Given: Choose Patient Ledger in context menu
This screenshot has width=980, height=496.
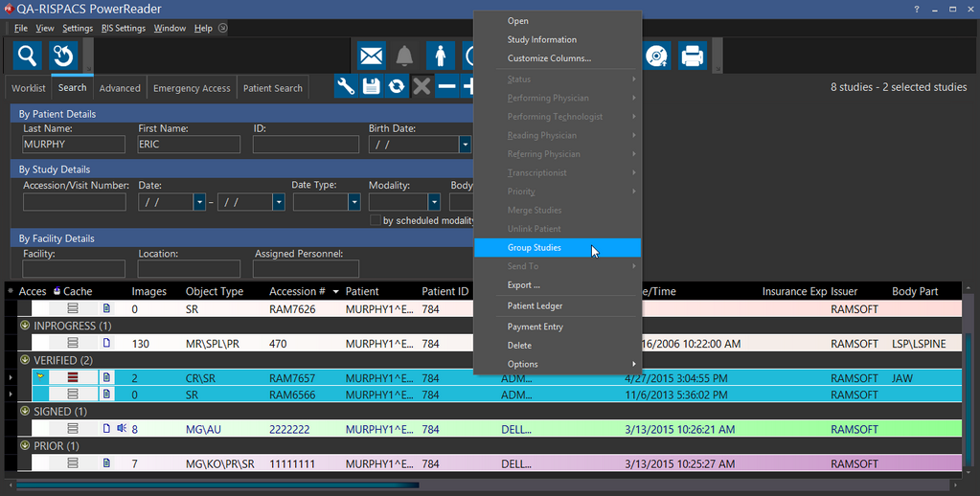Looking at the screenshot, I should (x=535, y=306).
